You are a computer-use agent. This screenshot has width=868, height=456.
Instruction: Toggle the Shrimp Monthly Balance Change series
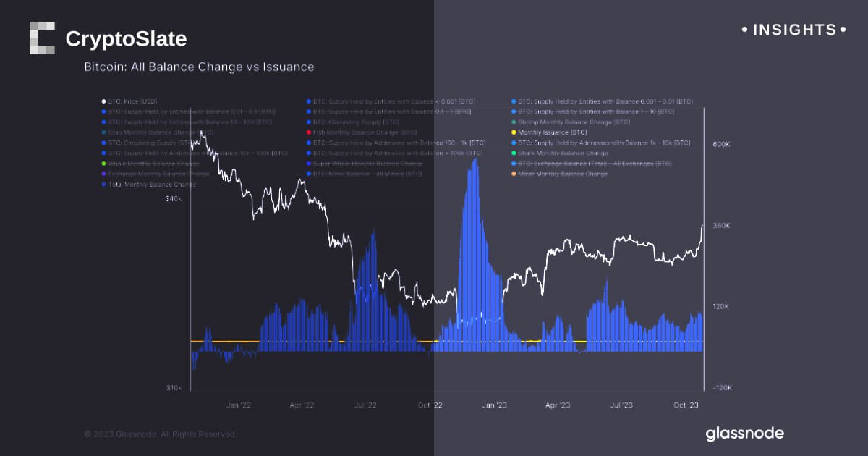coord(563,122)
